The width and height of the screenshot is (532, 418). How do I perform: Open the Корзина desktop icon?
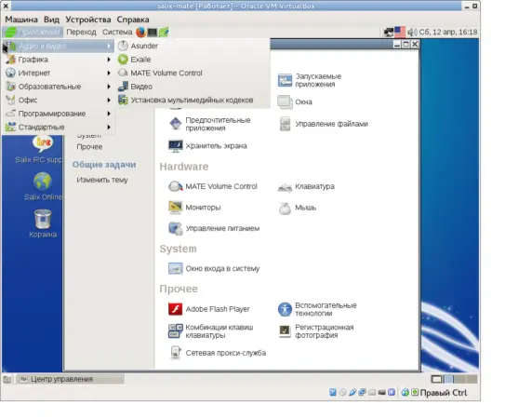[x=43, y=223]
